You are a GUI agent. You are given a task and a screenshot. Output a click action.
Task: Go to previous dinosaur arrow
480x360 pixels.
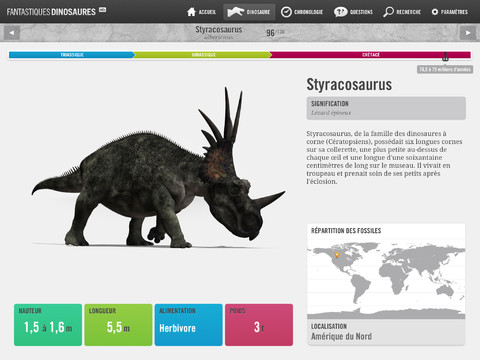pos(12,33)
